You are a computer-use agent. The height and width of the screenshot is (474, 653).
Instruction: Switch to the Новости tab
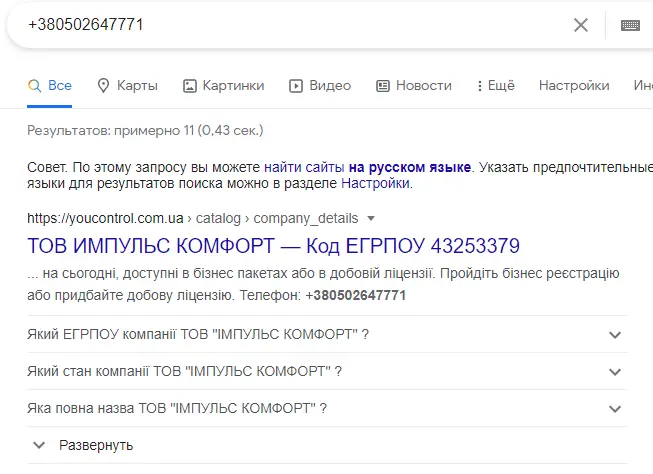coord(423,86)
